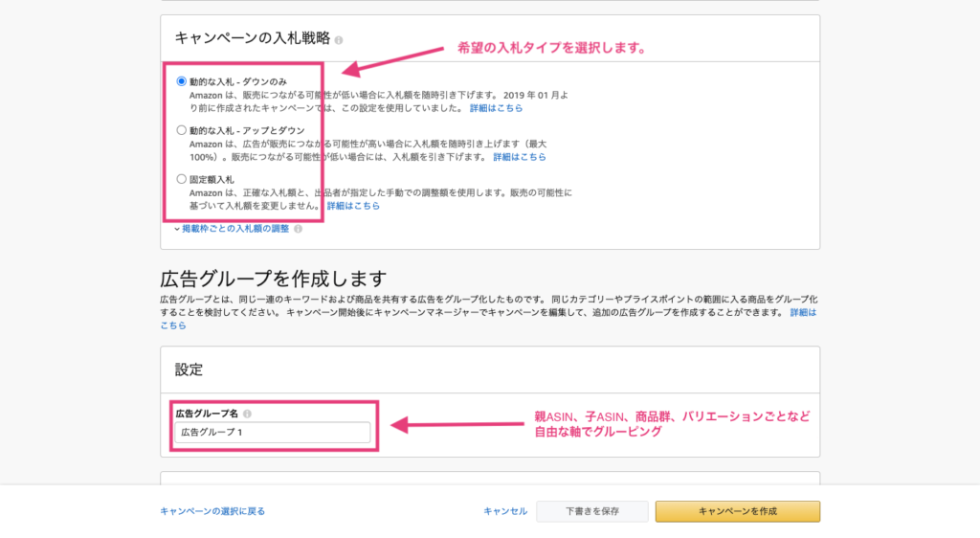
Task: Select 固定額入札 radio button
Action: click(181, 179)
